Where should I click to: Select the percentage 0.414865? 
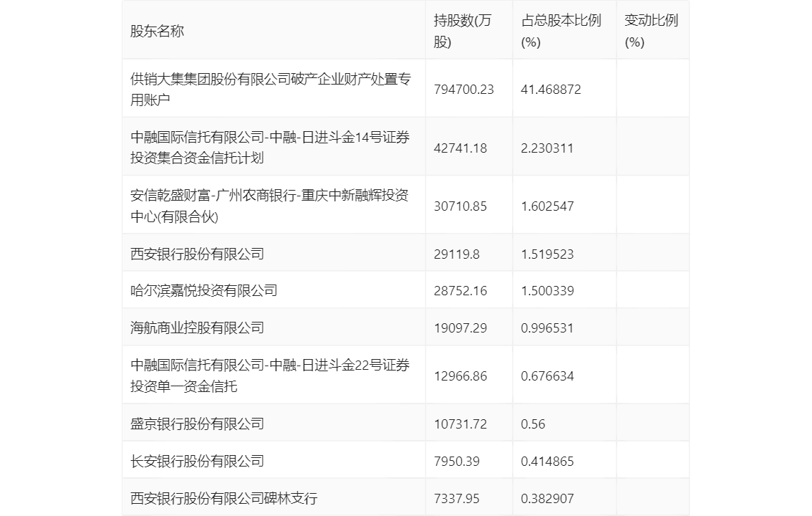tap(547, 462)
